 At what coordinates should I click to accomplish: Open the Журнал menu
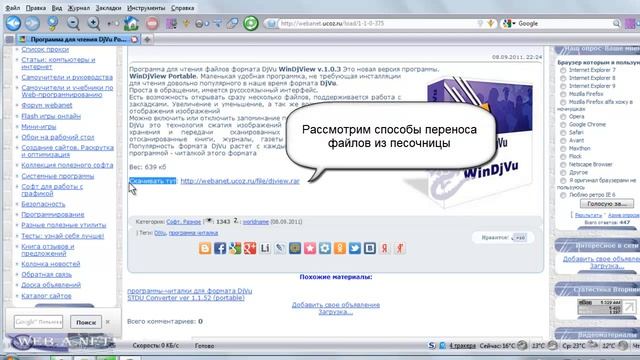[78, 8]
